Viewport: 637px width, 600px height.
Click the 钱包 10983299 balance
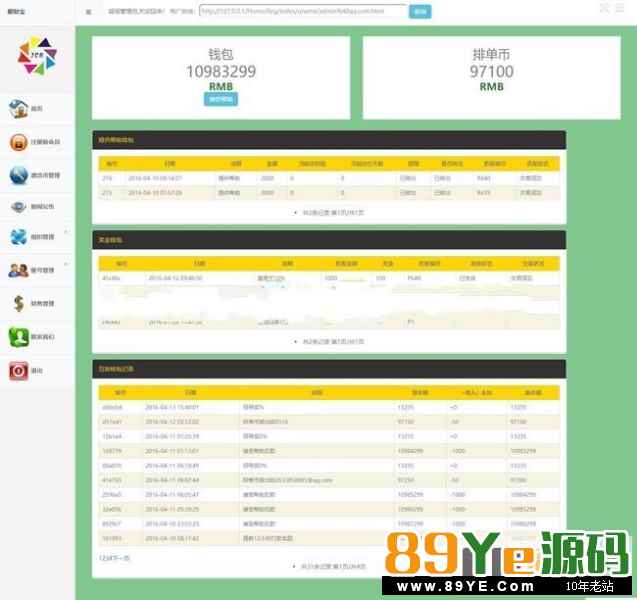tap(221, 71)
